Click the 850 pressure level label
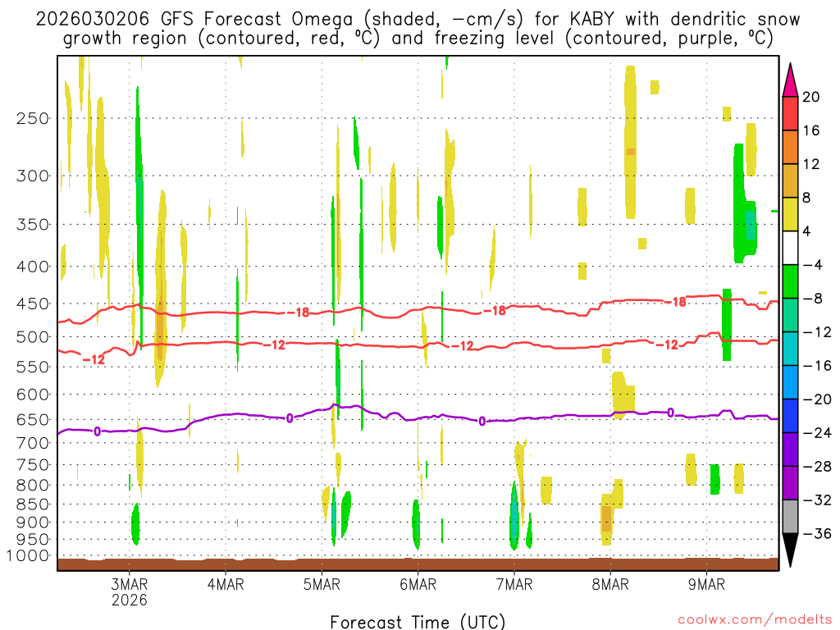840x630 pixels. (x=33, y=504)
